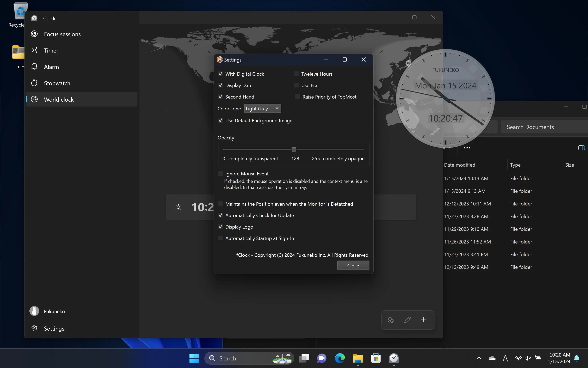Screen dimensions: 588x368
Task: Sort by Date modified column in Explorer
Action: pyautogui.click(x=475, y=165)
